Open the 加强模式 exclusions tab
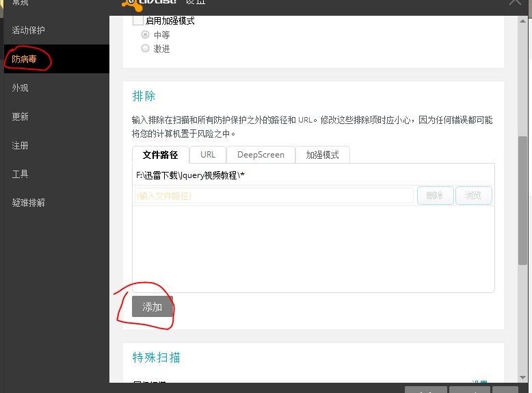 [x=322, y=155]
